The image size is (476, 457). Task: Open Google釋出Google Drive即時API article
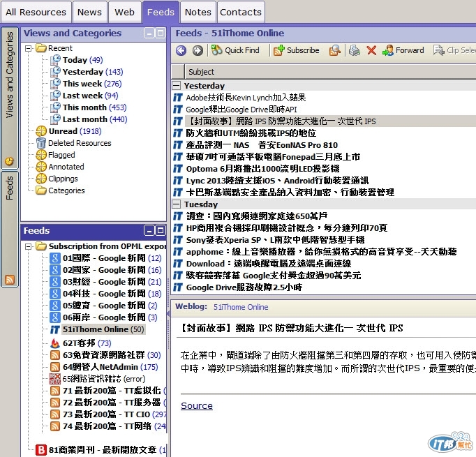click(241, 110)
